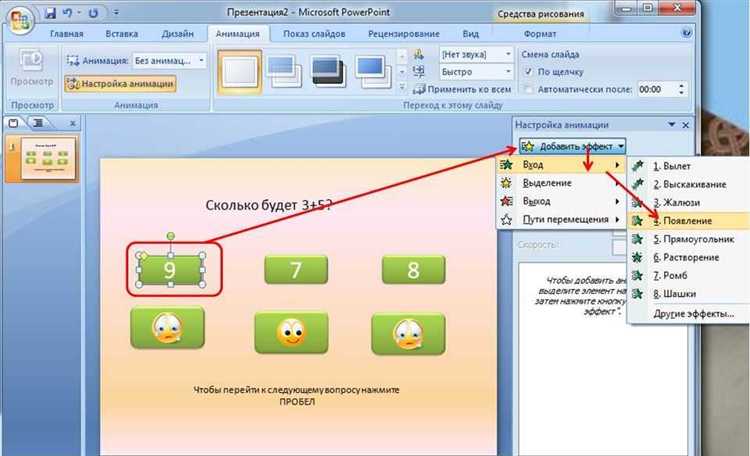
Task: Select the sad smiley under button 9
Action: tap(167, 328)
